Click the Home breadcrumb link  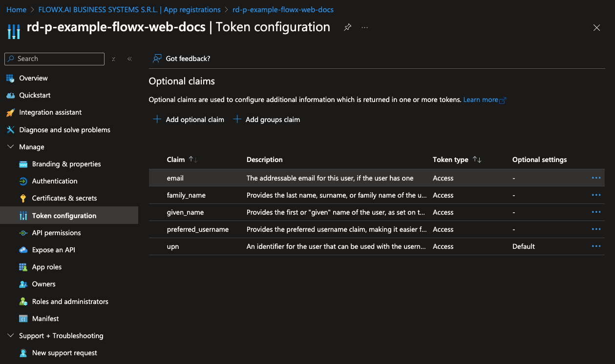click(16, 9)
